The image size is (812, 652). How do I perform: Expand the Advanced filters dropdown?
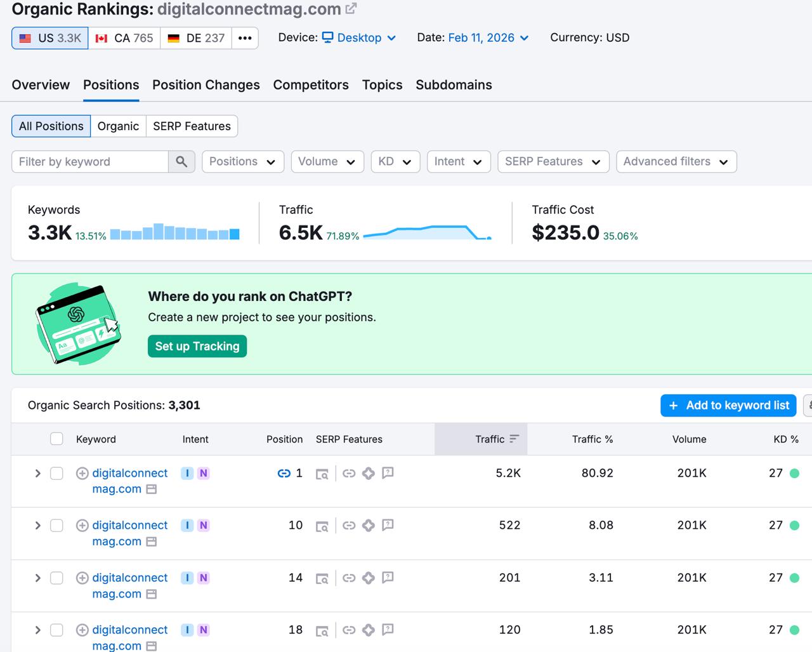click(676, 161)
